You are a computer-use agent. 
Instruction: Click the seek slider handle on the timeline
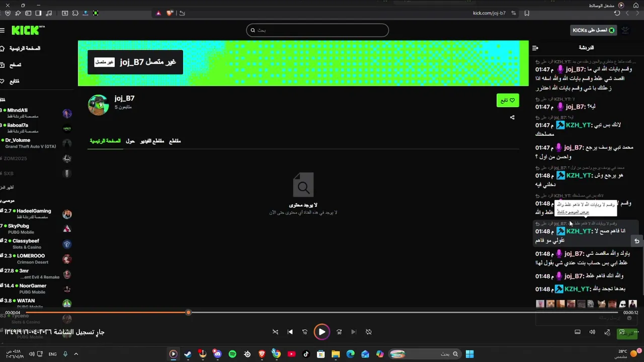188,312
